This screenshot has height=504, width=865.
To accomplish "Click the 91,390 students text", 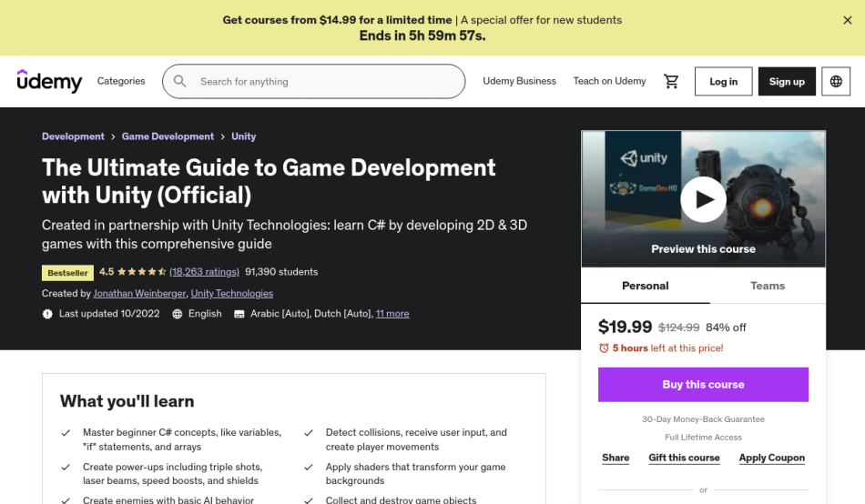I will pyautogui.click(x=281, y=272).
